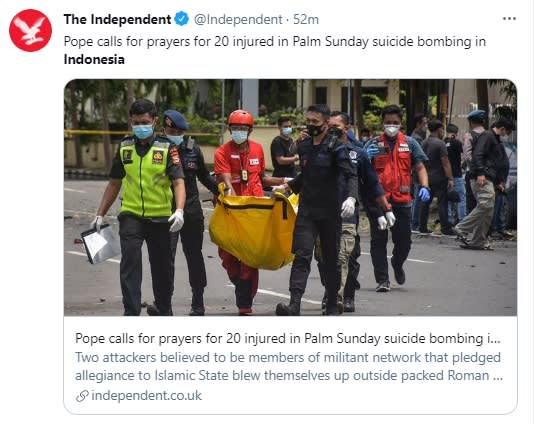Image resolution: width=536 pixels, height=424 pixels.
Task: Open the three-dot tweet options menu
Action: [509, 19]
